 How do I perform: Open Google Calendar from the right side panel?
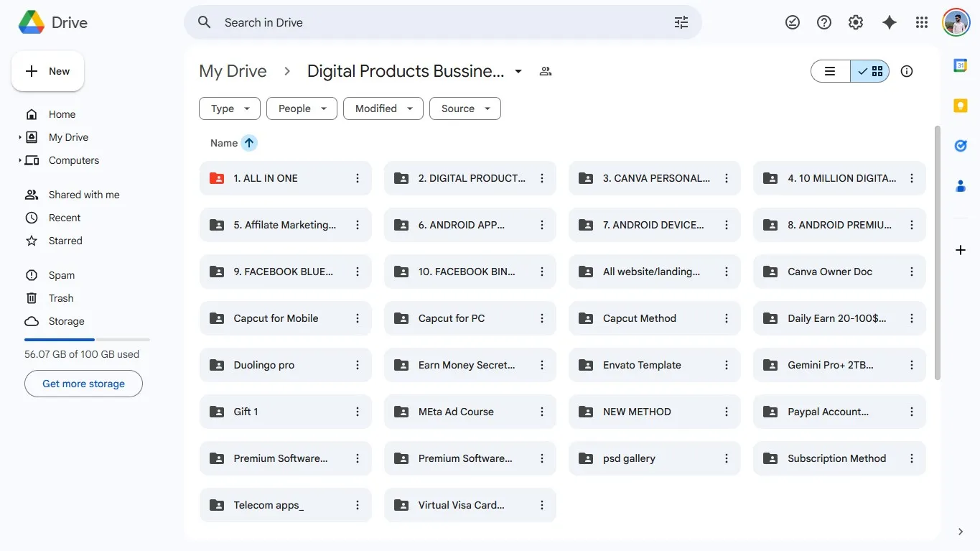[x=961, y=65]
